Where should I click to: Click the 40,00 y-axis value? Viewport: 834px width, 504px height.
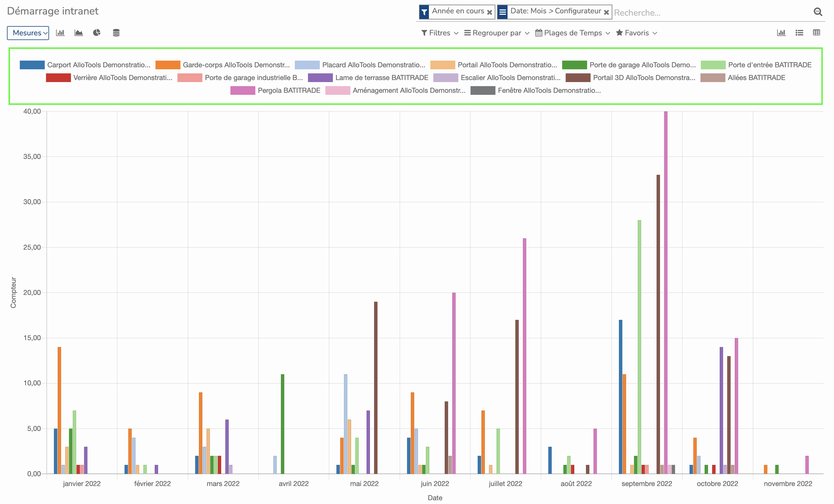(x=32, y=111)
